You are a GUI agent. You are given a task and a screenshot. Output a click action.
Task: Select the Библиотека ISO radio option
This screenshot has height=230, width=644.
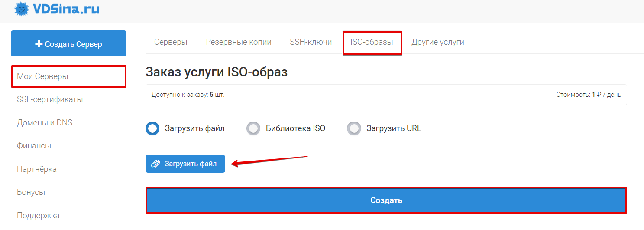coord(253,128)
